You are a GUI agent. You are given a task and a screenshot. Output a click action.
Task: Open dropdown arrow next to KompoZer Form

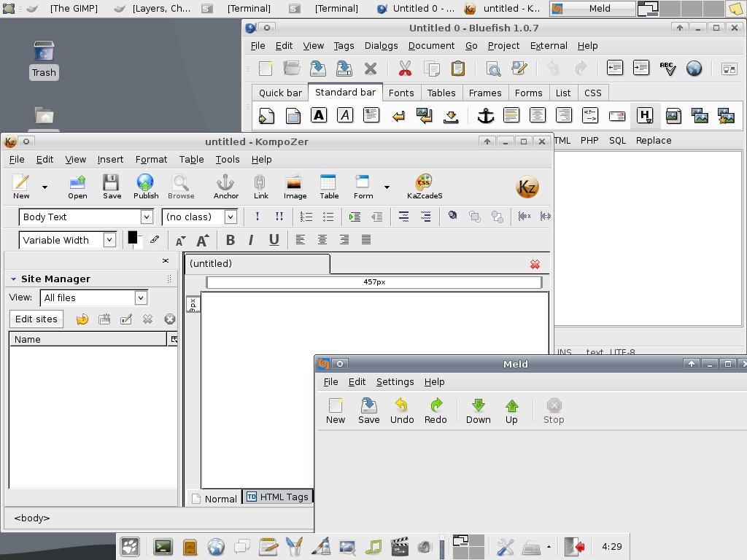387,187
